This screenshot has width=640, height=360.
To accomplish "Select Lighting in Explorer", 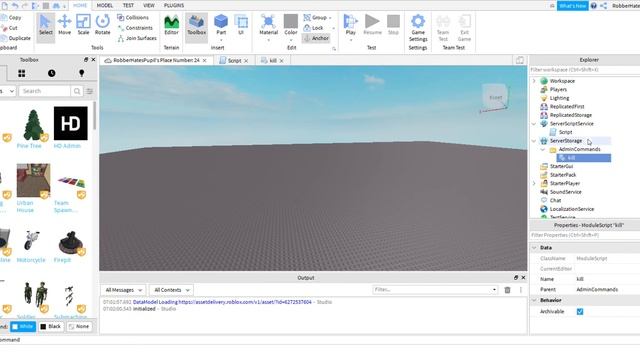I will point(559,98).
